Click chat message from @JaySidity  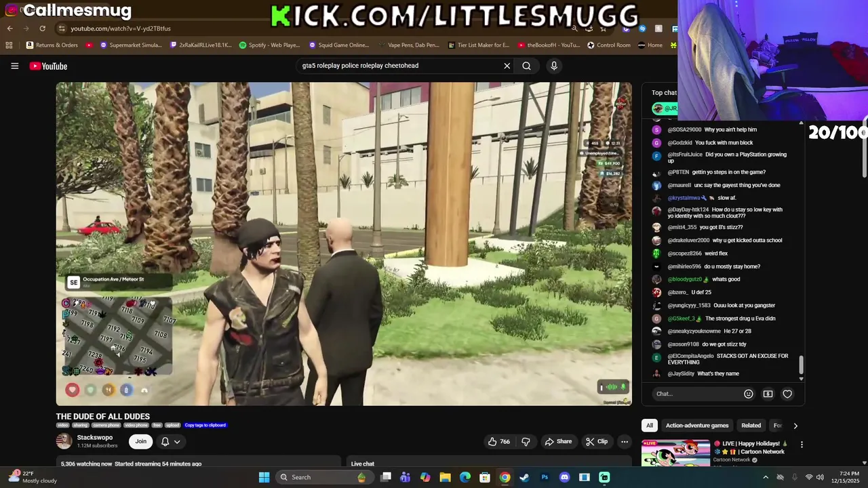[703, 373]
